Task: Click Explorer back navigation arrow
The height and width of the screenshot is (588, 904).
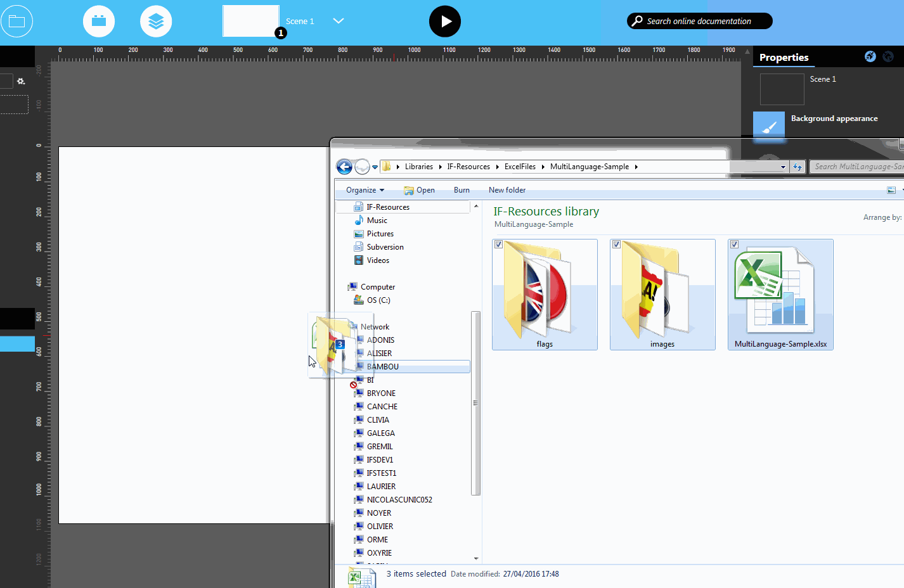Action: coord(344,167)
